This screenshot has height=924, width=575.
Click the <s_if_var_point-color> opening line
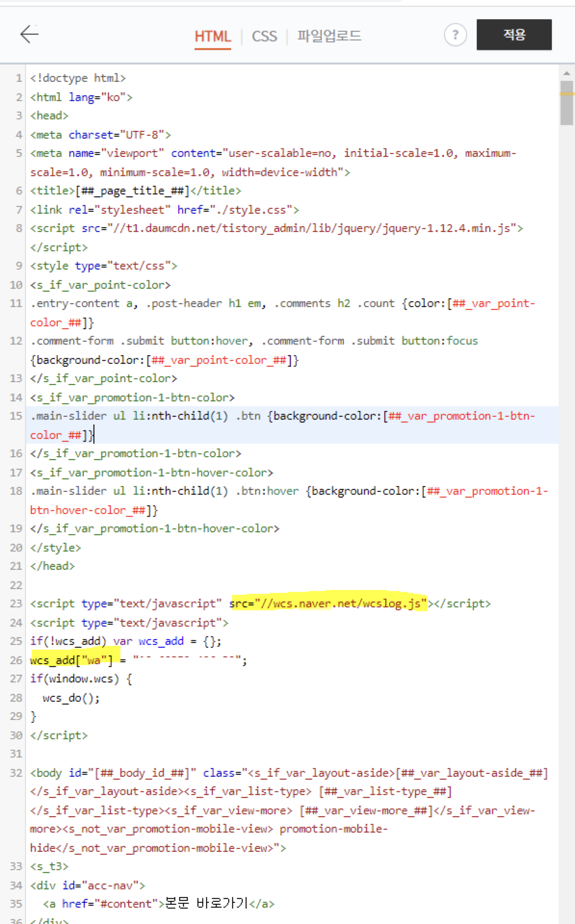(x=100, y=285)
